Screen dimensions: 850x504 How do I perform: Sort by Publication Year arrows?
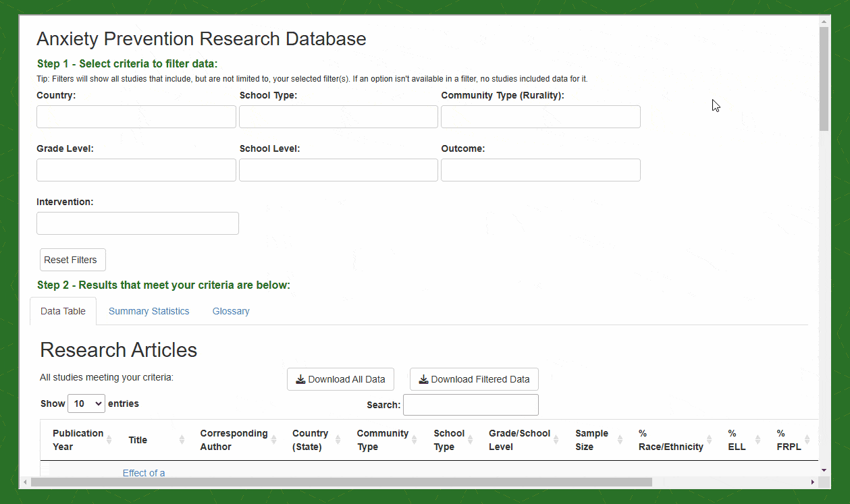tap(109, 440)
